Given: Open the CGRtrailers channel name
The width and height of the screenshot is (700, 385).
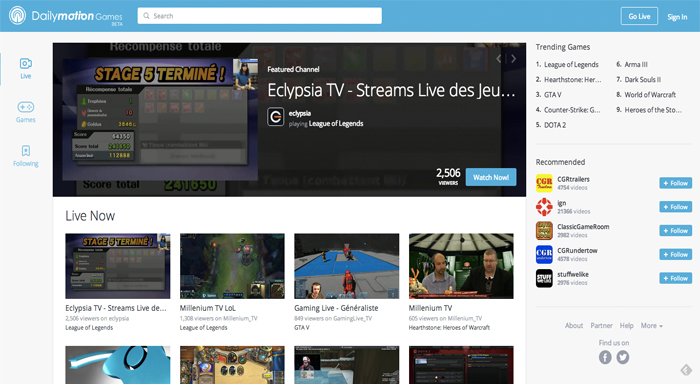Looking at the screenshot, I should click(573, 179).
